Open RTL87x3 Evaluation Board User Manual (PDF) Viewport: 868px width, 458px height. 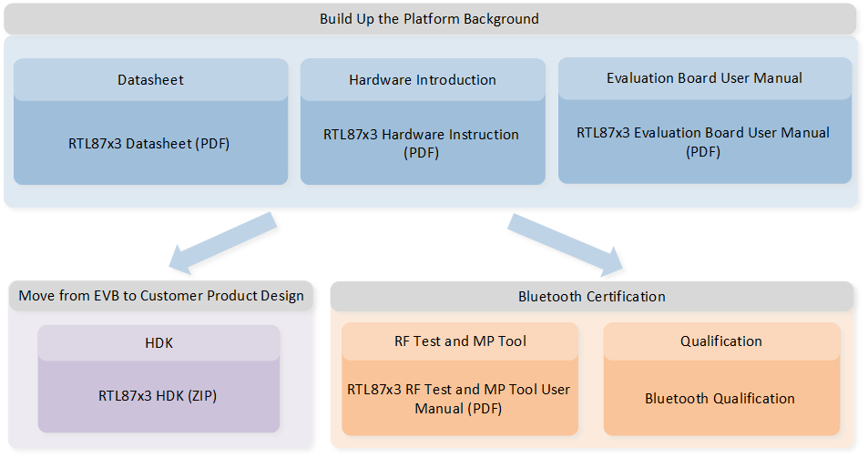(703, 142)
